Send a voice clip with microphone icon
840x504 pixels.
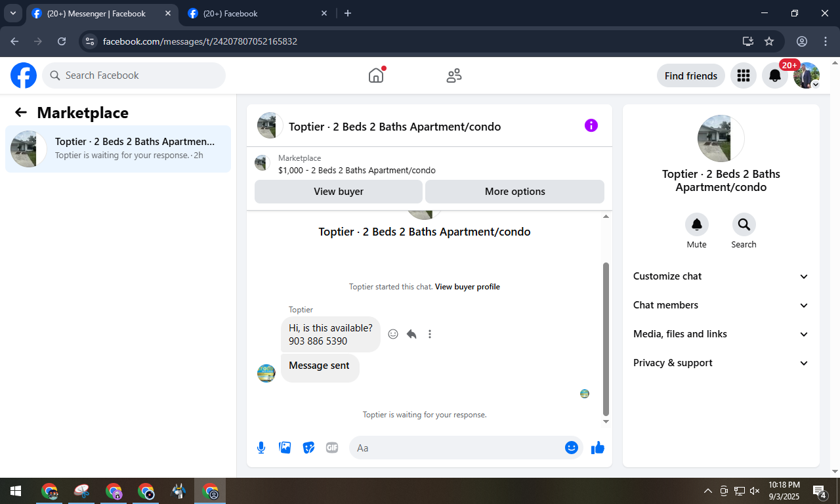click(261, 448)
